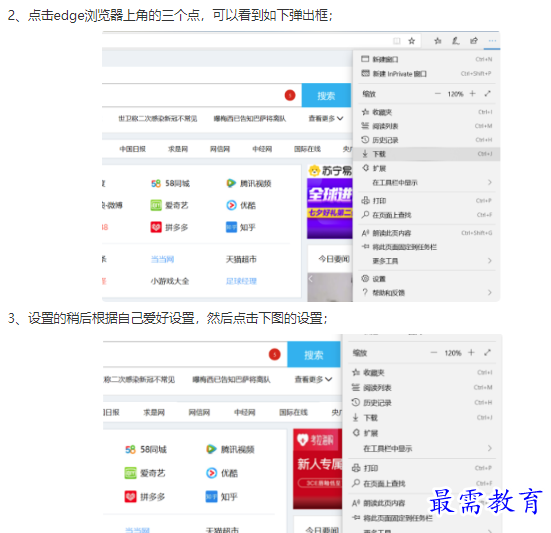The width and height of the screenshot is (551, 533).
Task: Open 收藏夹 in upper Edge menu
Action: pos(427,112)
